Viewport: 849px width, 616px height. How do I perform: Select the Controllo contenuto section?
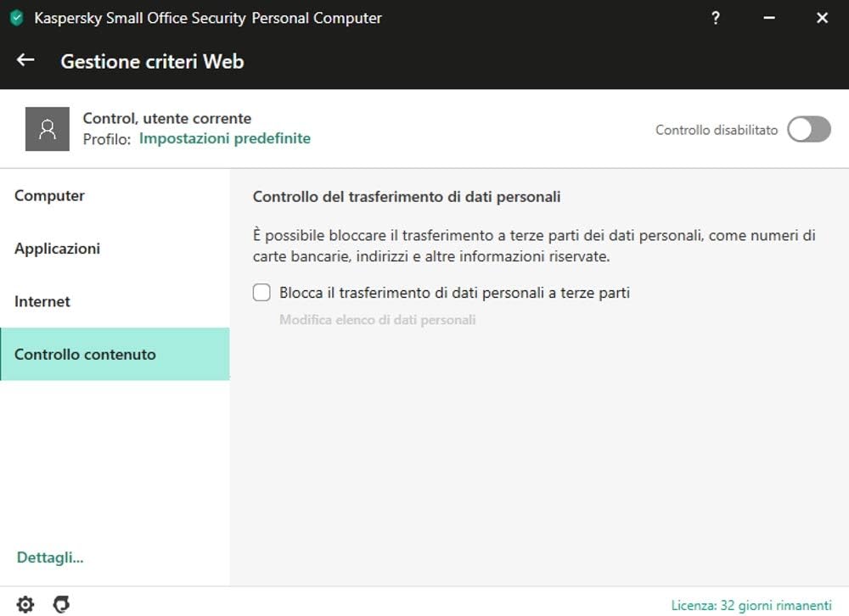click(x=115, y=354)
